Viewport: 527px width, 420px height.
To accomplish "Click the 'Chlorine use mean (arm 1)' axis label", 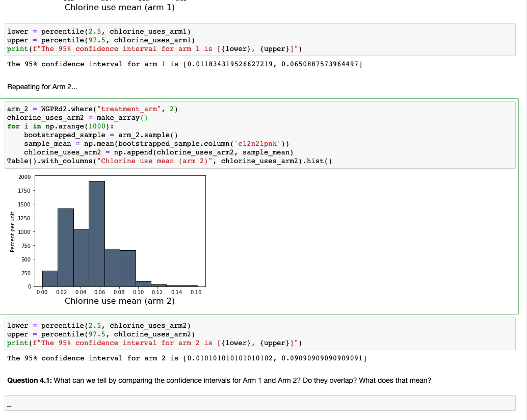I will [x=120, y=8].
